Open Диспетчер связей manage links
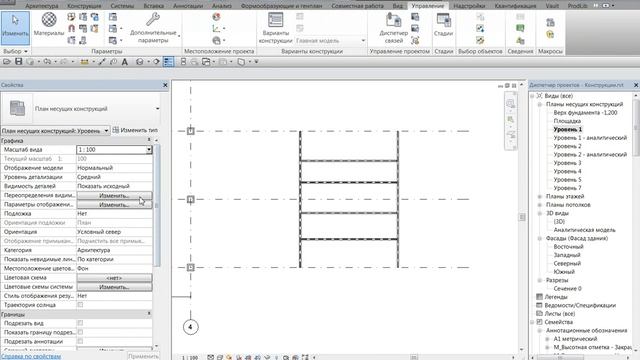Image resolution: width=640 pixels, height=360 pixels. [x=393, y=28]
